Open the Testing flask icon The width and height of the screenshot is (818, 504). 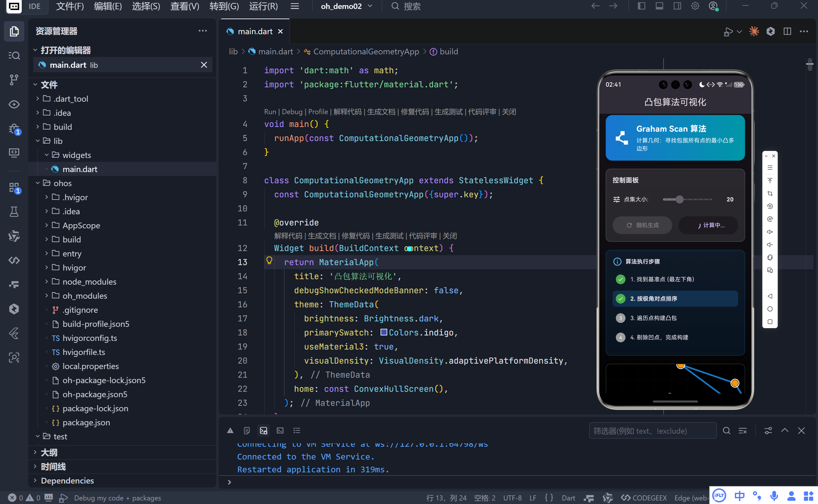[14, 212]
